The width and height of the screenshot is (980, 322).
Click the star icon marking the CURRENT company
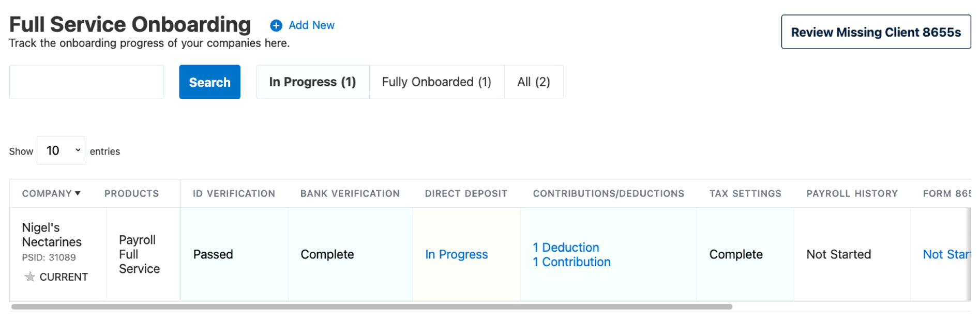pos(29,277)
